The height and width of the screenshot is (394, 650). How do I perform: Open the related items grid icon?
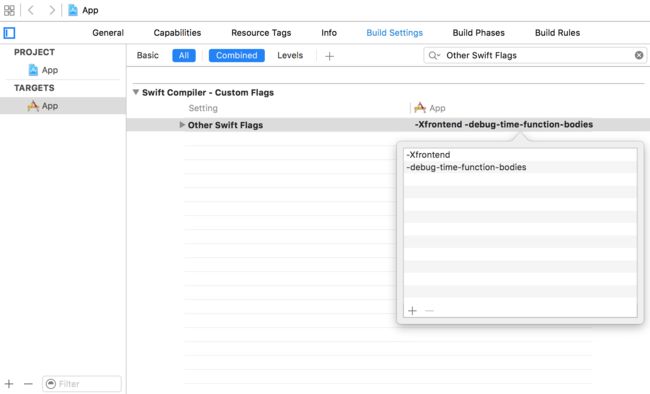pyautogui.click(x=9, y=10)
